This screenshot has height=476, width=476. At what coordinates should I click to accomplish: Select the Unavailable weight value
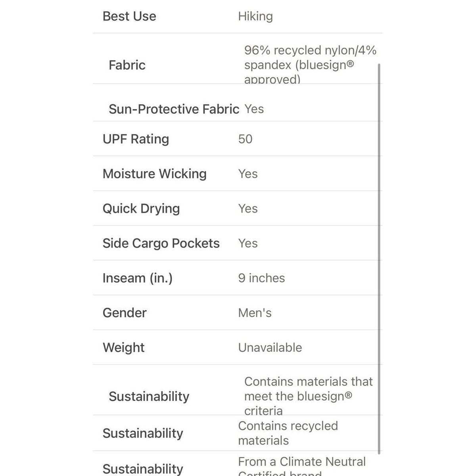point(270,348)
